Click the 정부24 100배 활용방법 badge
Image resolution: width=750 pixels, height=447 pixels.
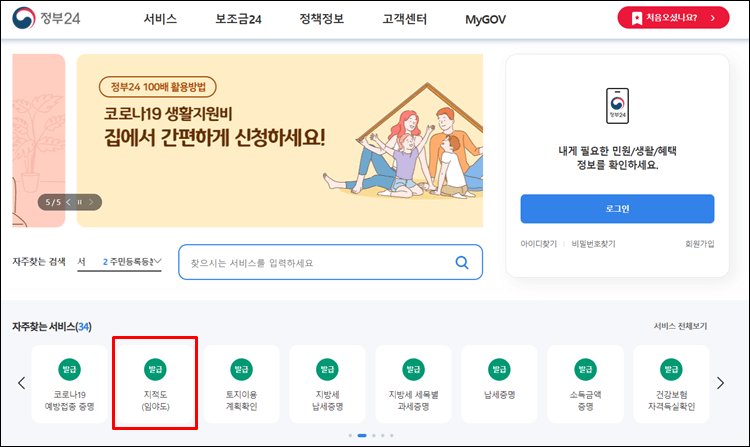click(x=158, y=87)
